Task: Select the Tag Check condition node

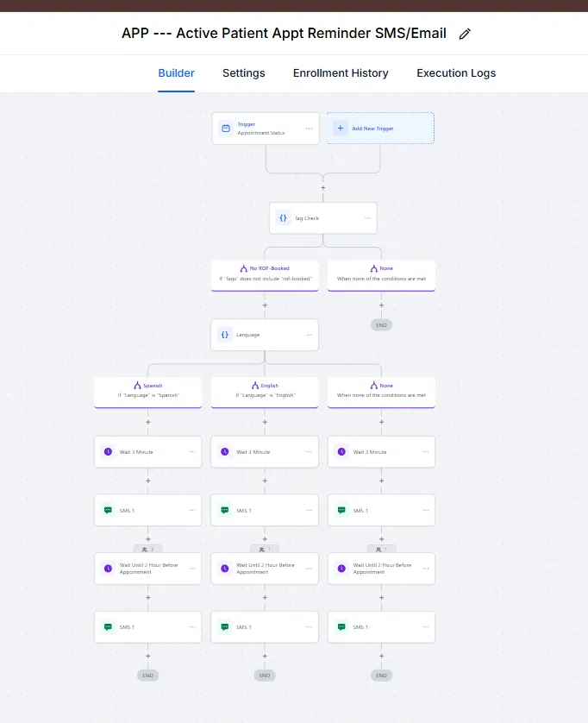Action: pyautogui.click(x=323, y=218)
